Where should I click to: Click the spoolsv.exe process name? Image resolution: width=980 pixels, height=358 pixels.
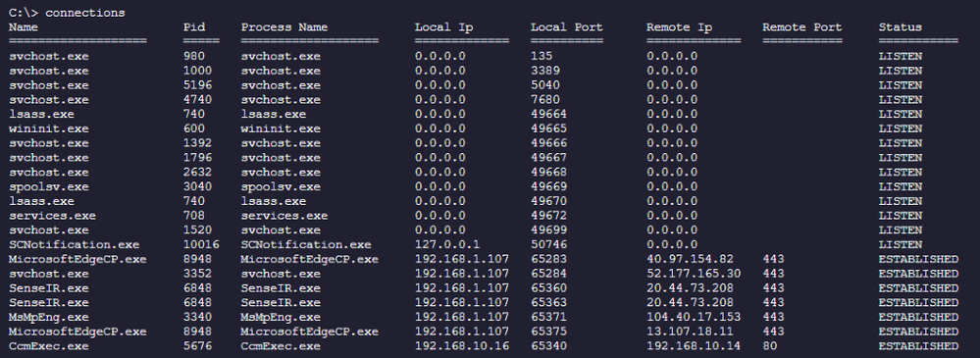tap(281, 186)
